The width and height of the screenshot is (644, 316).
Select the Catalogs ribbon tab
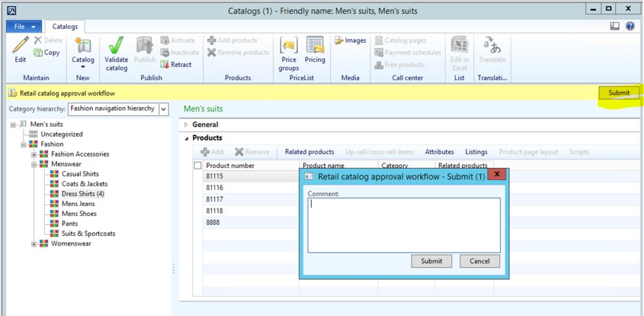(x=65, y=26)
